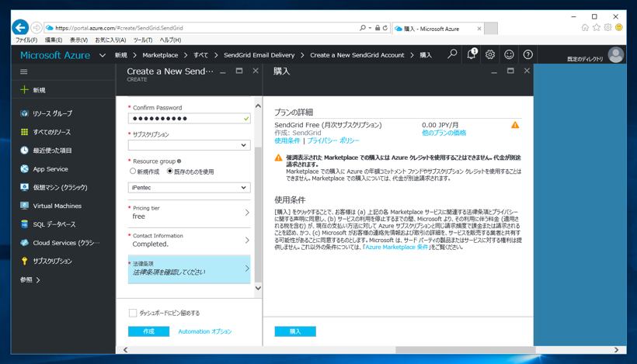
Task: Open the 使用条件 link
Action: [287, 140]
